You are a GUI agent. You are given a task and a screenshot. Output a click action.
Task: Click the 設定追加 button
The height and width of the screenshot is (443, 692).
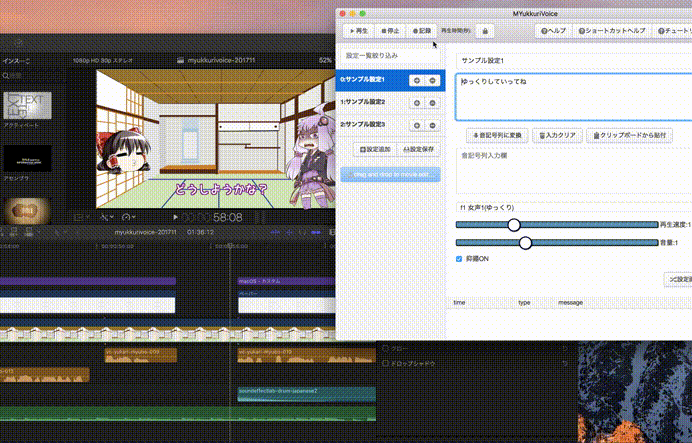(375, 150)
